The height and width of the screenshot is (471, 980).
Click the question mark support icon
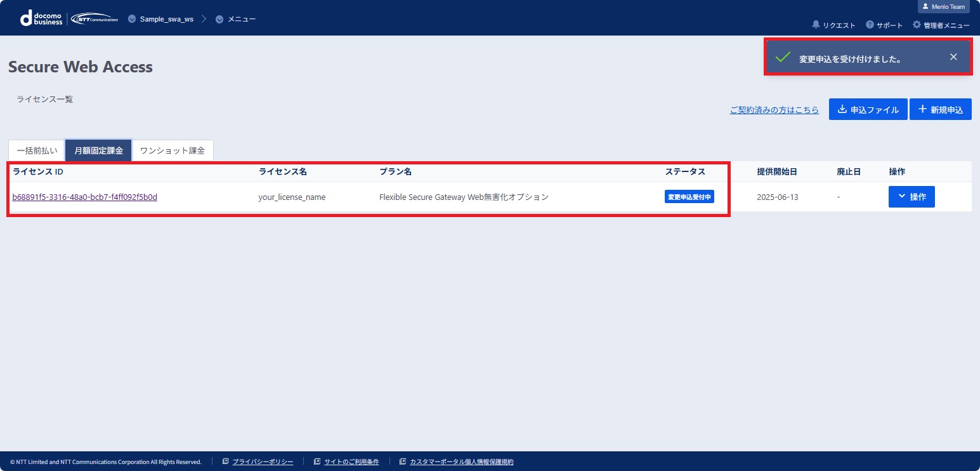[x=870, y=25]
